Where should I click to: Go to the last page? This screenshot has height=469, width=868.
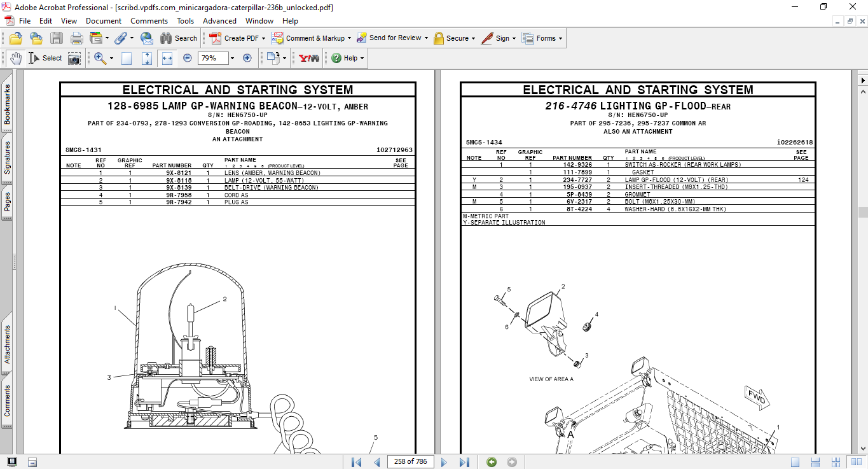[x=464, y=462]
